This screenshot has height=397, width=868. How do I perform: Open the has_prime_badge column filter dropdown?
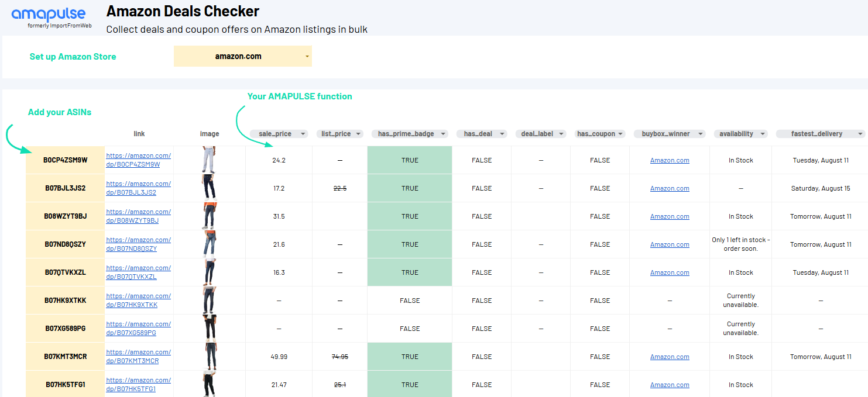click(x=442, y=134)
